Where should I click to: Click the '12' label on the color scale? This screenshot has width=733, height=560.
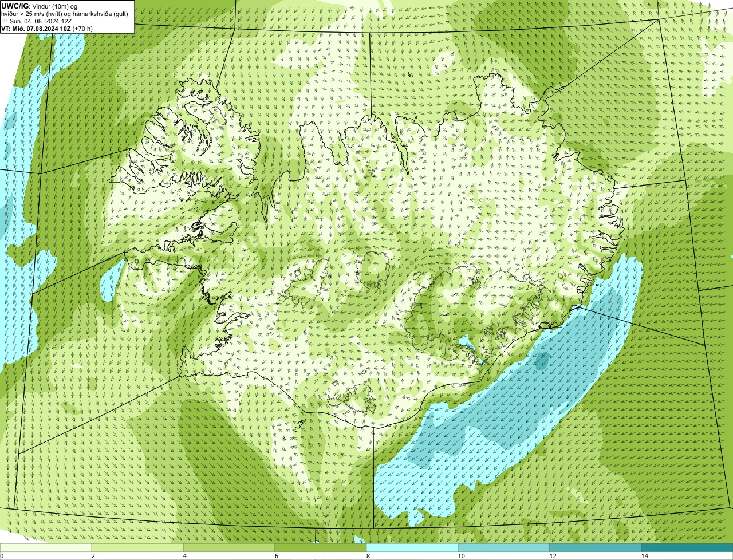point(553,556)
